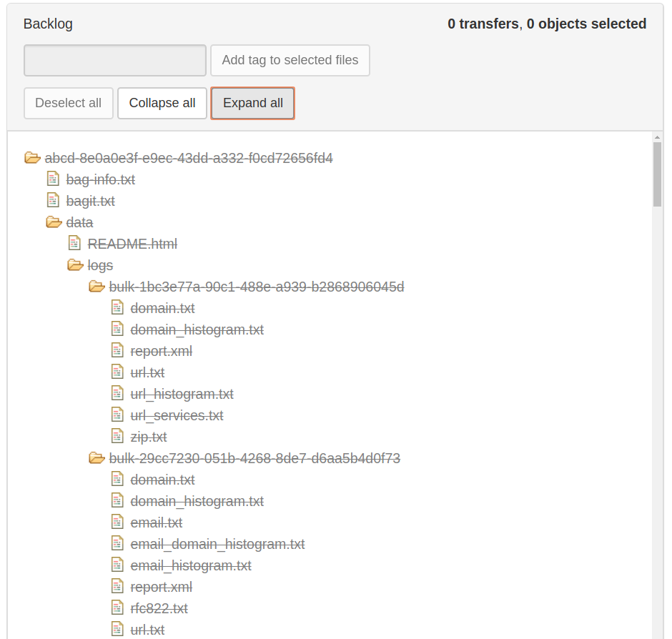672x639 pixels.
Task: Collapse the bulk-1bc3e77a folder
Action: coord(97,287)
